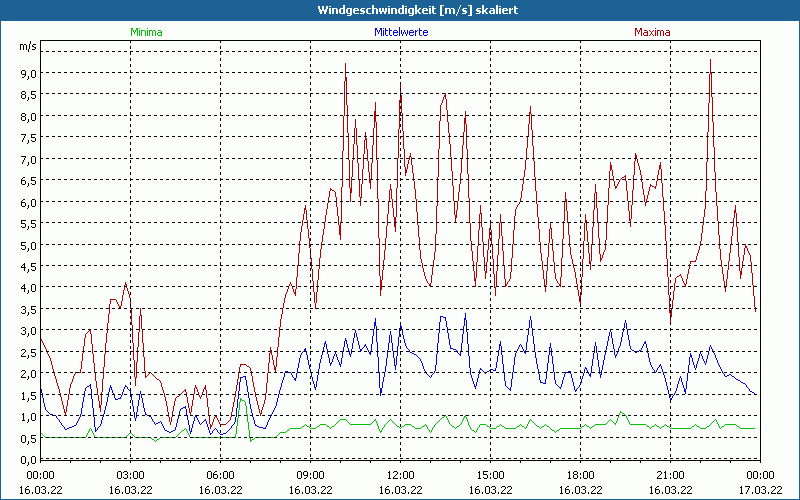Select the green Minima legend label

pyautogui.click(x=146, y=32)
